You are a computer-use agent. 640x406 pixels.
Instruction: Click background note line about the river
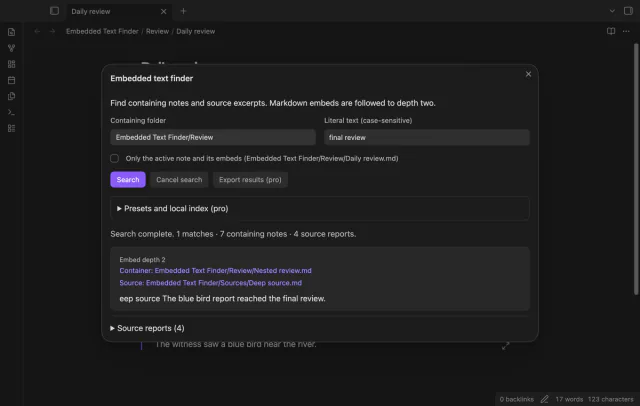(236, 344)
